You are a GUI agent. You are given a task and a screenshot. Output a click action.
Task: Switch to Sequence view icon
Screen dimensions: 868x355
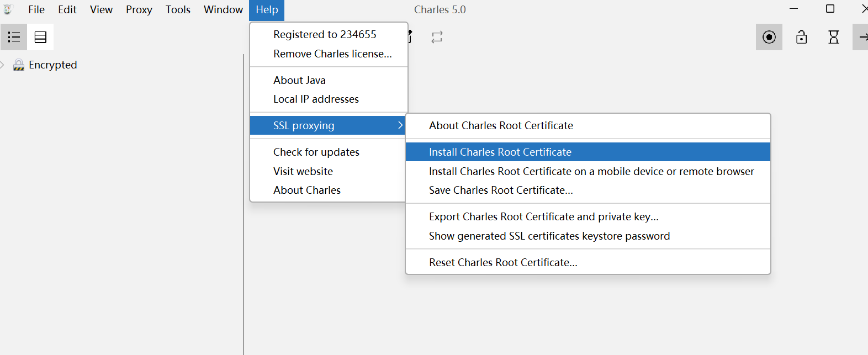click(40, 37)
